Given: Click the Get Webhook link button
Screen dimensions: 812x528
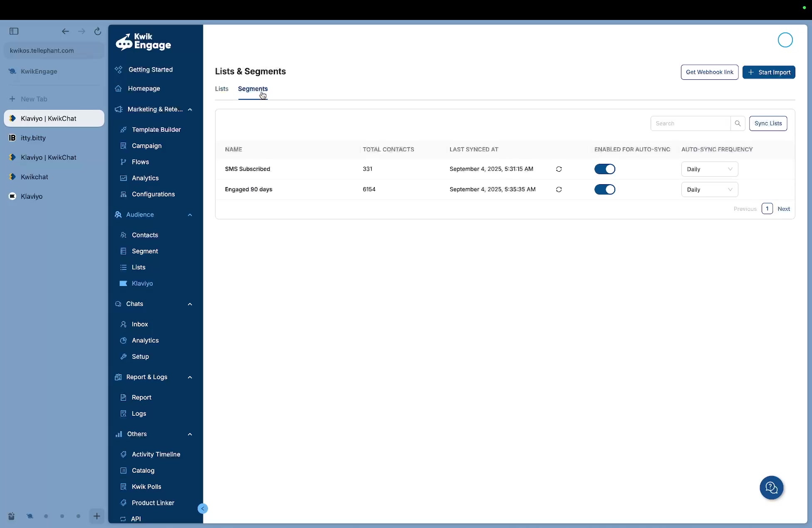Looking at the screenshot, I should 710,72.
